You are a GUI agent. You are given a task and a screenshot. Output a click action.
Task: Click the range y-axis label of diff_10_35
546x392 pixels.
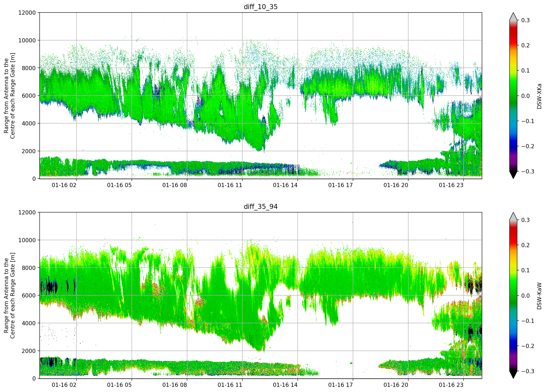coord(9,96)
